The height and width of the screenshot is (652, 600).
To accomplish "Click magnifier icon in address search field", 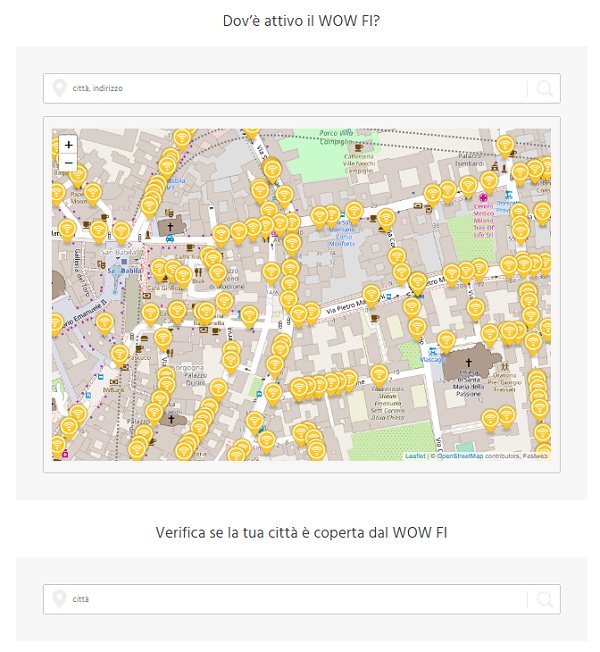I will pos(544,89).
